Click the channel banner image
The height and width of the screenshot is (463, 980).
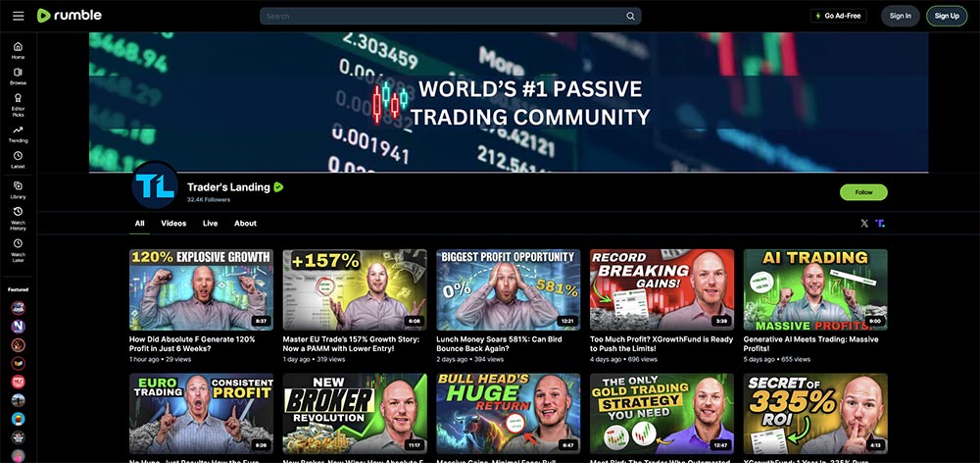coord(508,102)
